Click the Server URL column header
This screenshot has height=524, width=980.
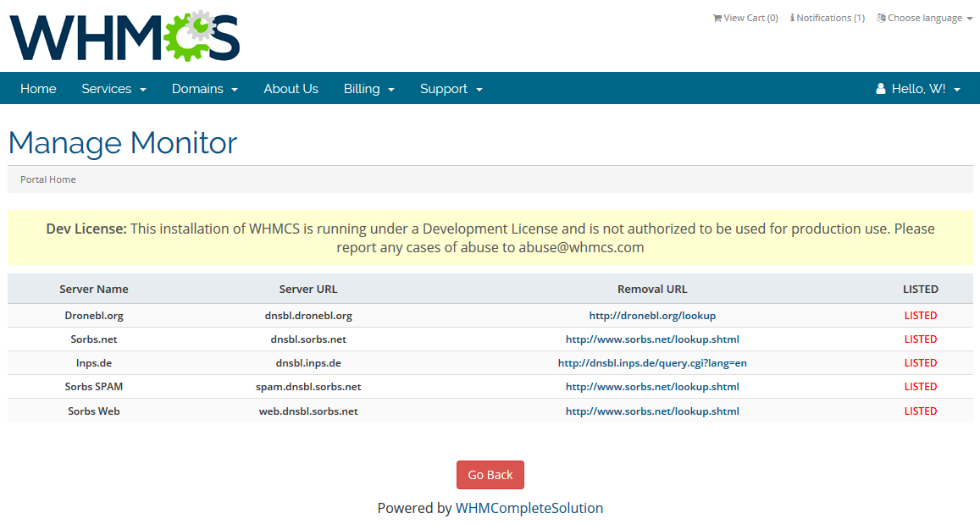(x=308, y=290)
